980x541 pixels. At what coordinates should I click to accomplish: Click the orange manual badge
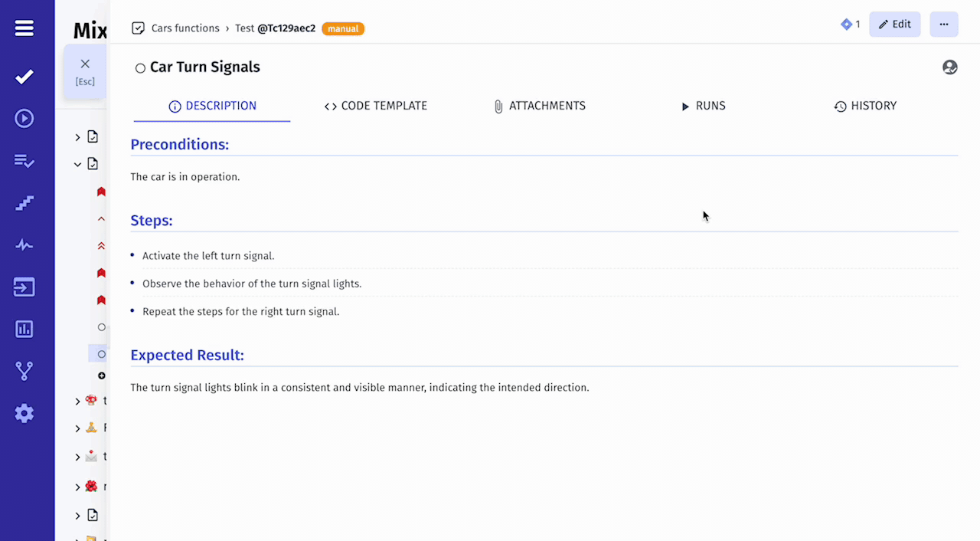(x=343, y=28)
